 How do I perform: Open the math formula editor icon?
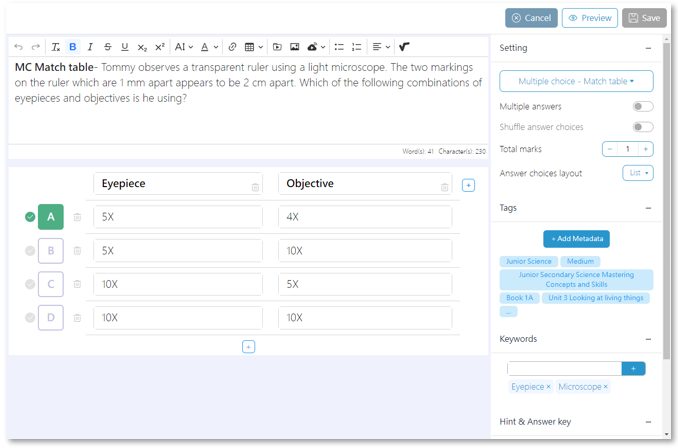[404, 47]
